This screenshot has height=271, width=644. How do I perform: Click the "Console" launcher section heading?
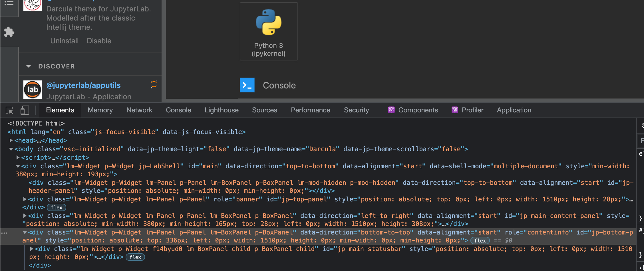click(x=279, y=85)
